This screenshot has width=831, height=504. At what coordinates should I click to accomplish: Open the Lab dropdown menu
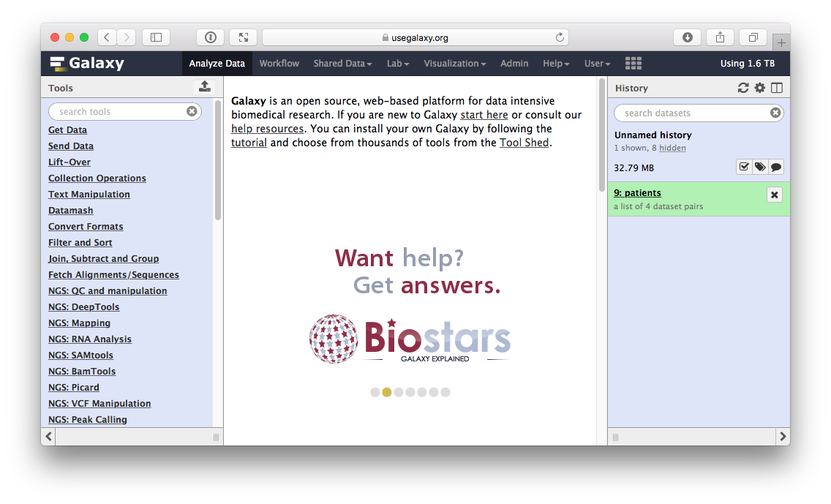(398, 64)
